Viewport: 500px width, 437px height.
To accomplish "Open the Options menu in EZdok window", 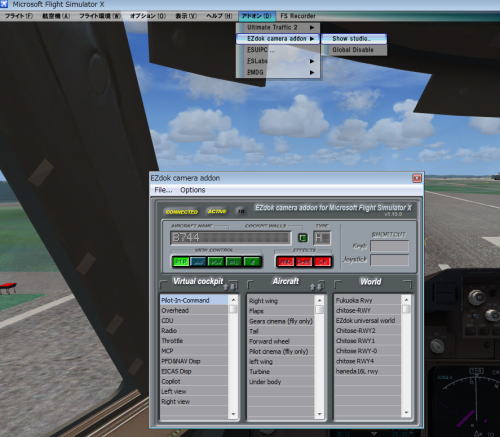I will point(193,190).
